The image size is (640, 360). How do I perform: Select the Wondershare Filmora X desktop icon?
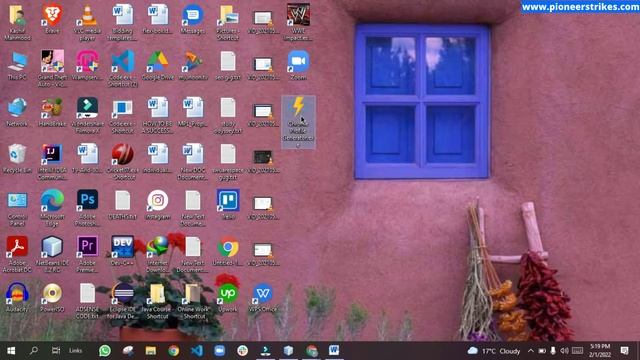pyautogui.click(x=87, y=116)
